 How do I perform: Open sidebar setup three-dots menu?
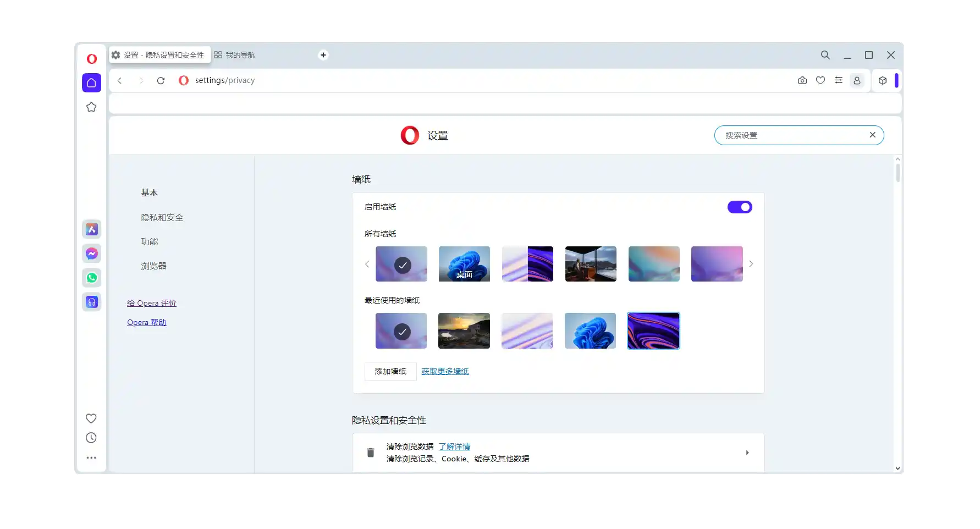pos(91,458)
